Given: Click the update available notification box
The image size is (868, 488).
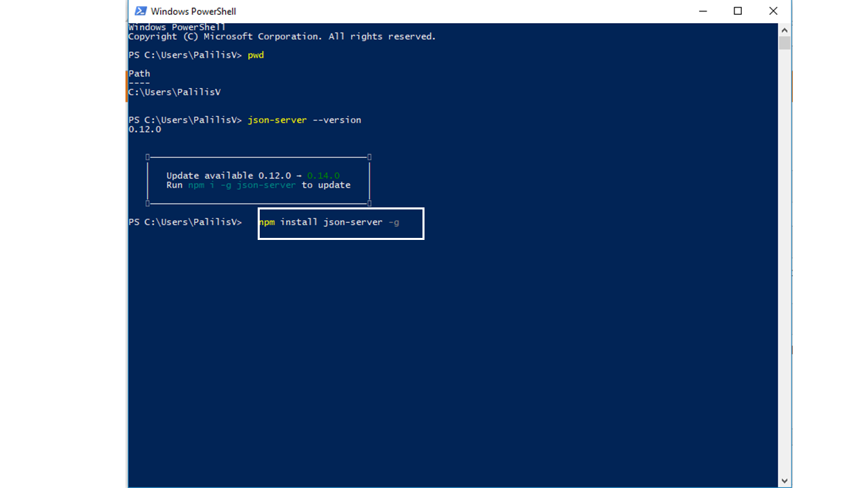Looking at the screenshot, I should point(258,180).
